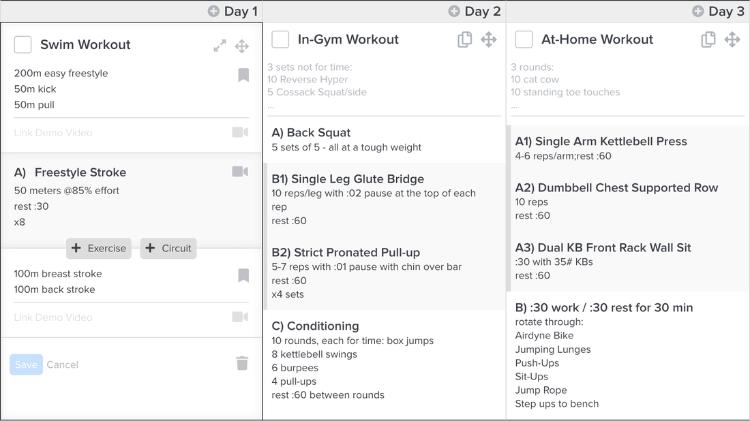Add a new Circuit block
750x421 pixels.
[x=168, y=248]
